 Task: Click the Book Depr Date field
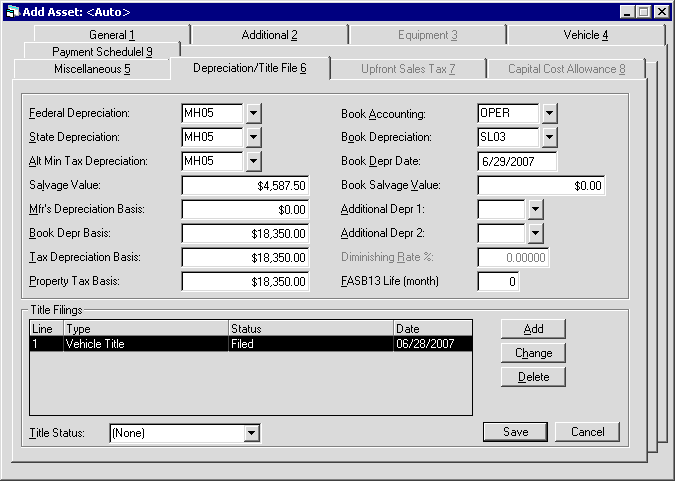coord(517,161)
